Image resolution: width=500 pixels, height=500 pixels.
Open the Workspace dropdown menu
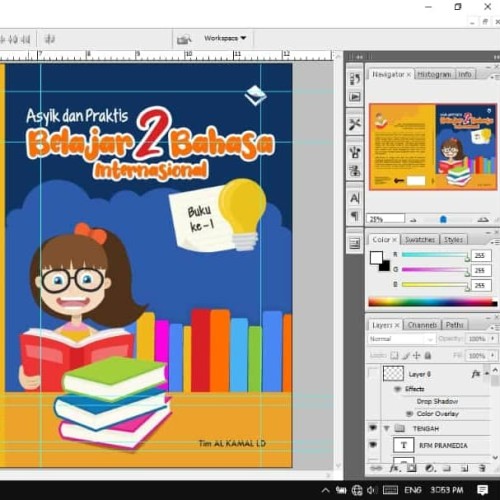click(225, 38)
